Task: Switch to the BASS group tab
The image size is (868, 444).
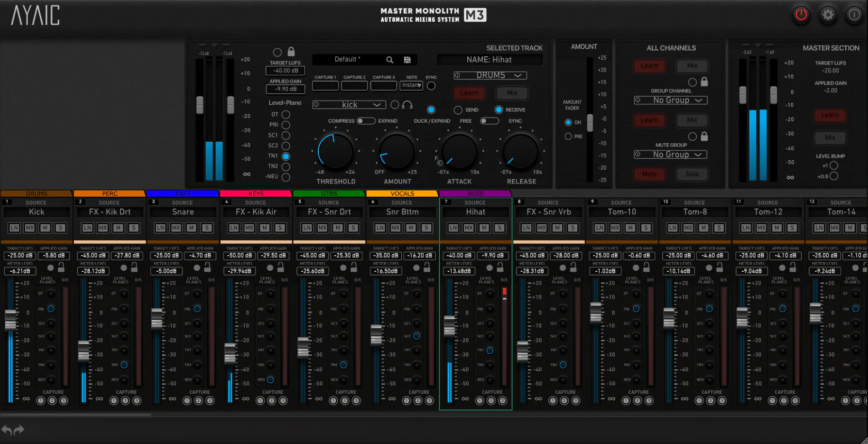Action: pyautogui.click(x=182, y=194)
